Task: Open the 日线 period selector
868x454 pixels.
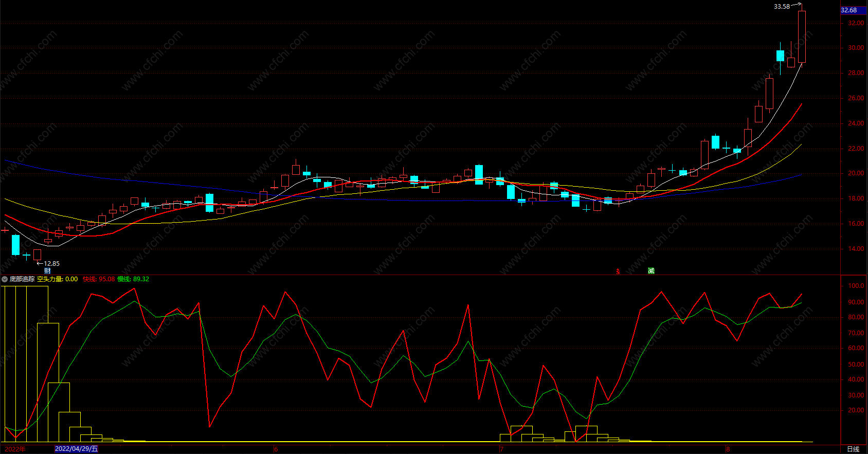Action: point(853,449)
